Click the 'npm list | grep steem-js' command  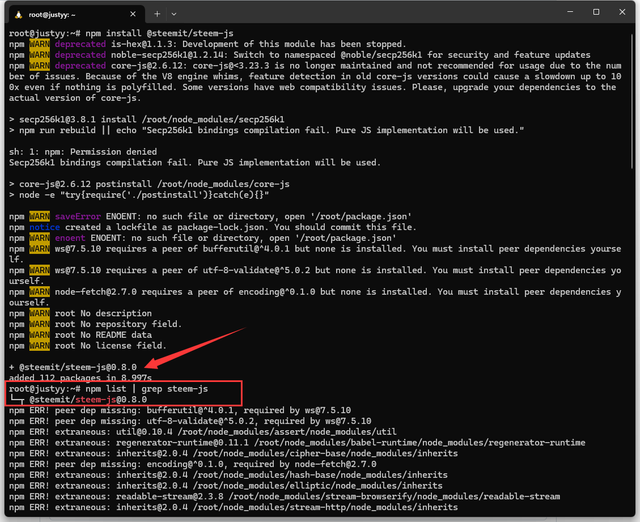147,389
